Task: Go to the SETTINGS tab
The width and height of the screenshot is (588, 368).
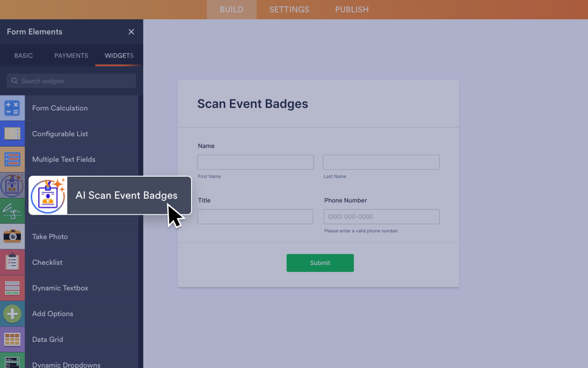Action: (x=289, y=10)
